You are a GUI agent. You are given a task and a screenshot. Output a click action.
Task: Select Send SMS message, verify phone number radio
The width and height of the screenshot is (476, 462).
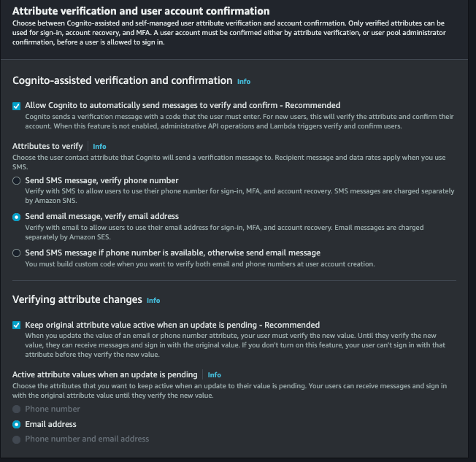(16, 181)
